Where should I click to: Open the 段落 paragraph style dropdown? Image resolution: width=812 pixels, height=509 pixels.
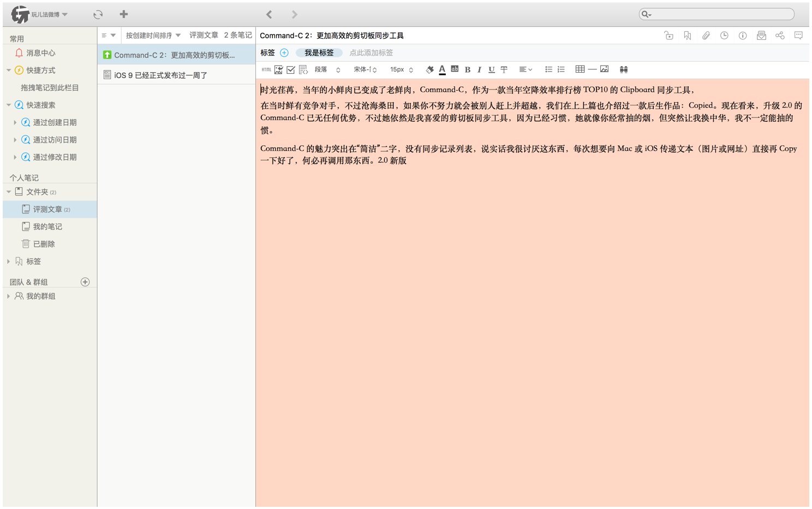pyautogui.click(x=327, y=69)
